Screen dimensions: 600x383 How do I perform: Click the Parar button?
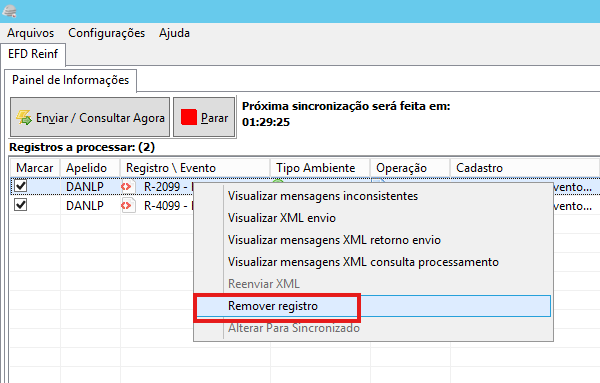click(x=204, y=117)
